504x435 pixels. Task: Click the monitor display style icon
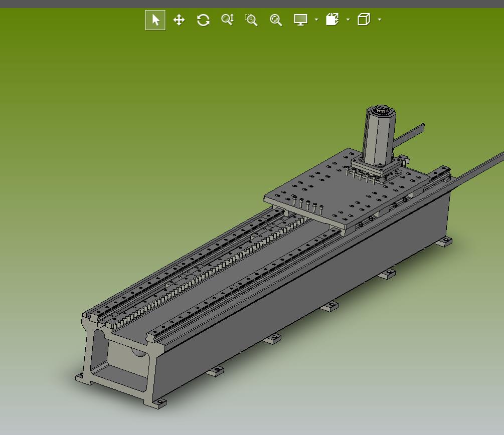pyautogui.click(x=300, y=20)
